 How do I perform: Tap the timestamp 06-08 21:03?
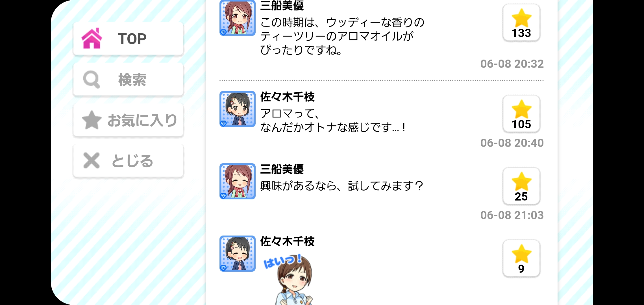coord(512,215)
